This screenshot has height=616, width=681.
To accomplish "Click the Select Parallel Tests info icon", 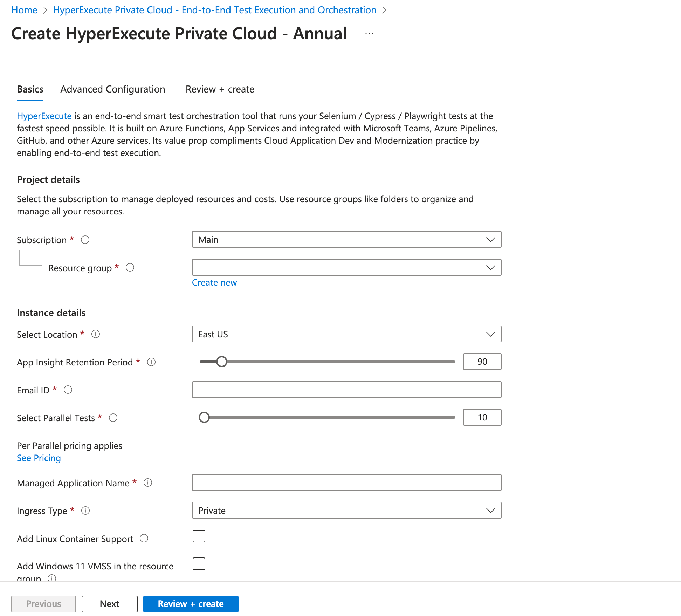I will tap(113, 418).
